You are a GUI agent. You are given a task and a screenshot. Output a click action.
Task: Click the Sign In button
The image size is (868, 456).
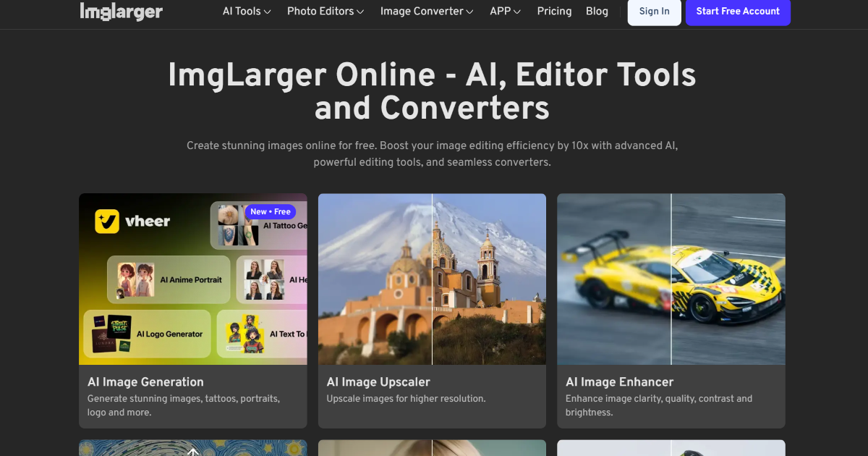654,12
